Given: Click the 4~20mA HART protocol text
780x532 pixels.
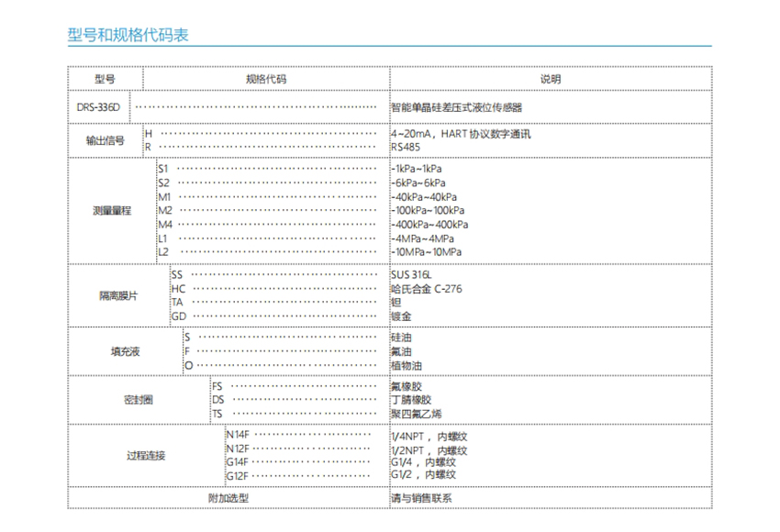Looking at the screenshot, I should click(461, 134).
